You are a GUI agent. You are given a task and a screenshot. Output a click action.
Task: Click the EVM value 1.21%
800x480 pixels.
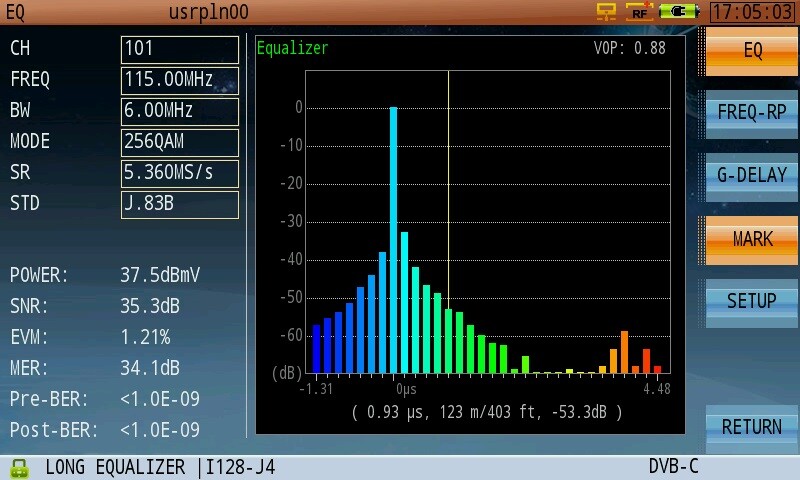point(145,337)
